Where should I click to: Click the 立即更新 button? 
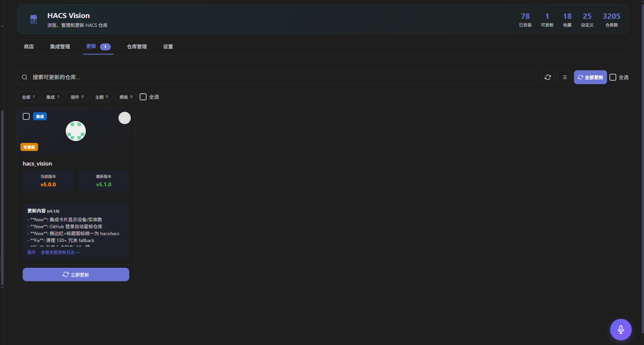pyautogui.click(x=76, y=274)
